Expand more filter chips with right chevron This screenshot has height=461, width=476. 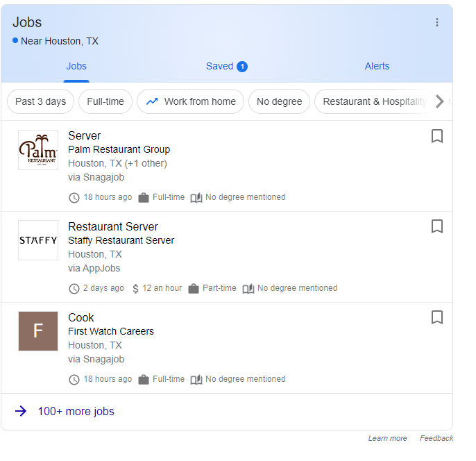coord(440,101)
